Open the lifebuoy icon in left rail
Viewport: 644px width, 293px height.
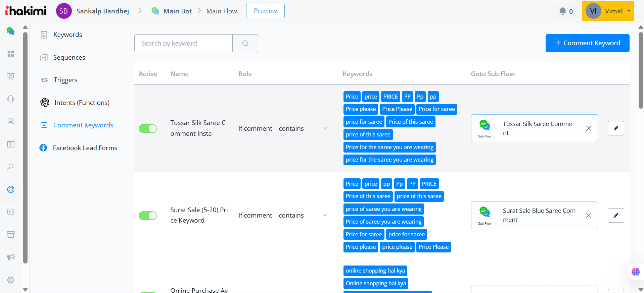click(11, 189)
